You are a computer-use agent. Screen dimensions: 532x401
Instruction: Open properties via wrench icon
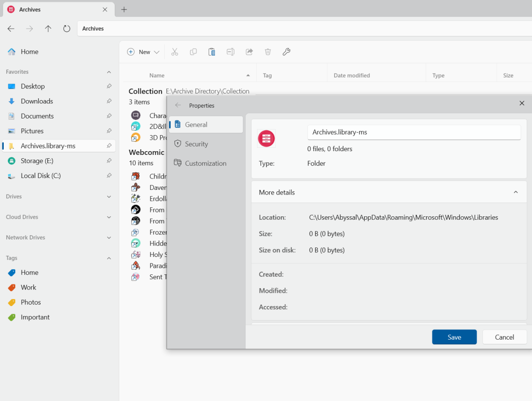(286, 52)
